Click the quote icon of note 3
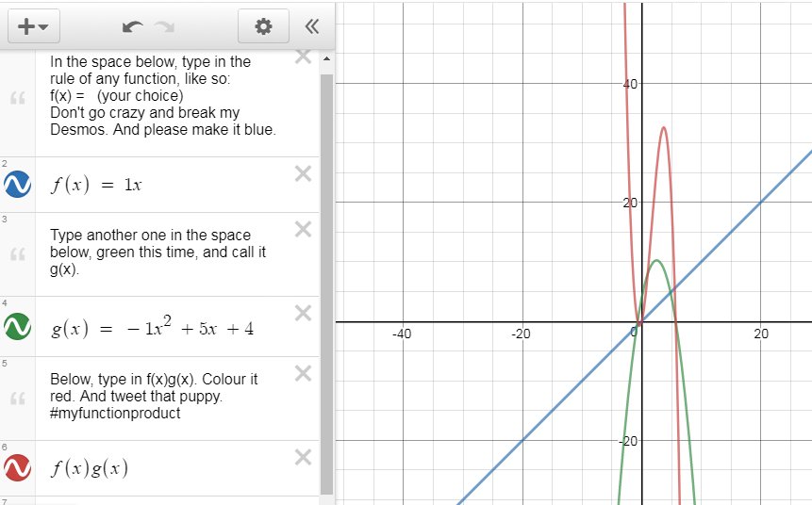Screen dimensions: 812x505 pos(18,254)
